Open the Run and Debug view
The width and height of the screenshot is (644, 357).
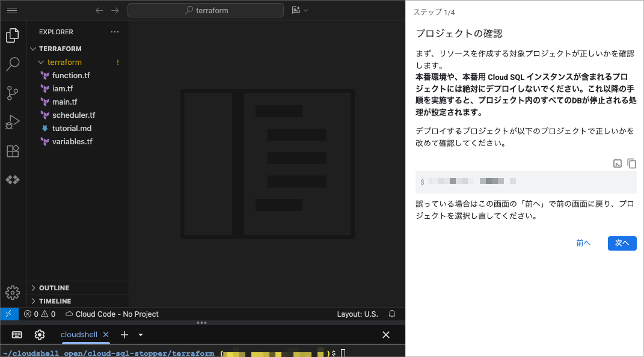13,121
